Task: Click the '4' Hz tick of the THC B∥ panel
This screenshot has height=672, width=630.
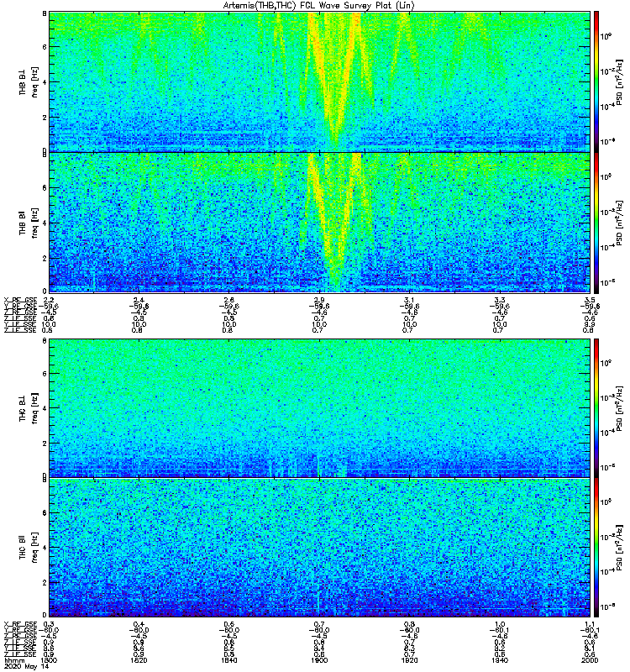Action: coord(45,548)
